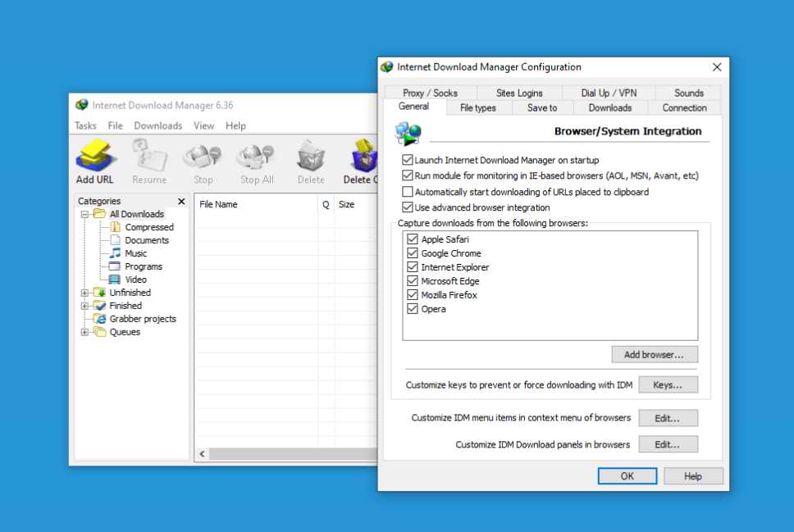Click Edit... for IDM Download panels
Image resolution: width=794 pixels, height=532 pixels.
pyautogui.click(x=668, y=444)
